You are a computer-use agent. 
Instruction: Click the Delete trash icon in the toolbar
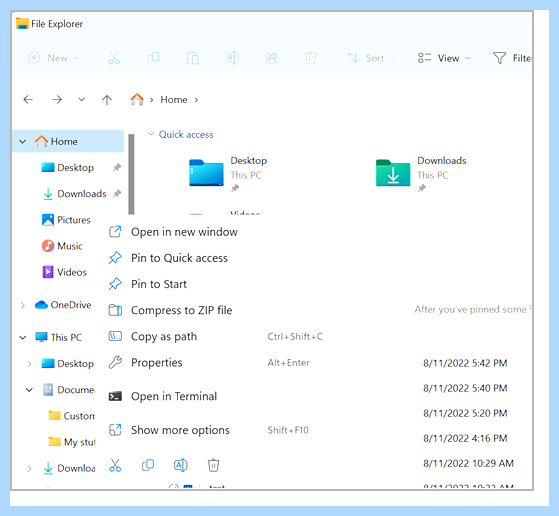[x=311, y=58]
